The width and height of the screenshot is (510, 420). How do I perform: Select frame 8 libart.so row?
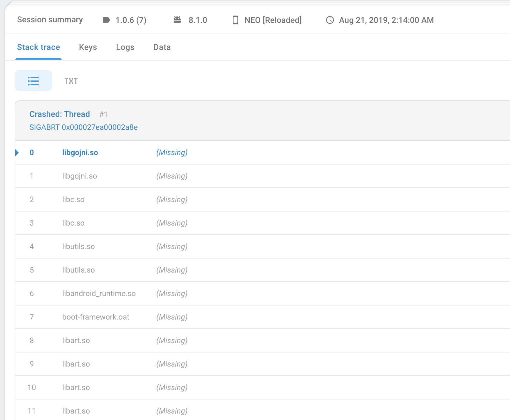[262, 340]
